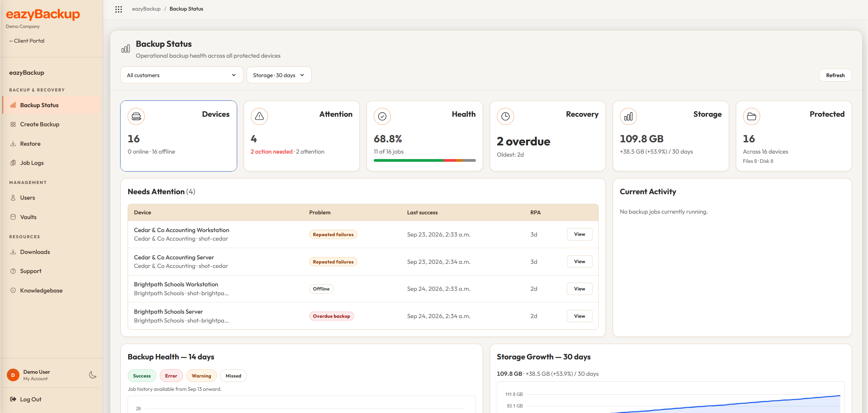Click Log Out link
The width and height of the screenshot is (868, 413).
[30, 399]
